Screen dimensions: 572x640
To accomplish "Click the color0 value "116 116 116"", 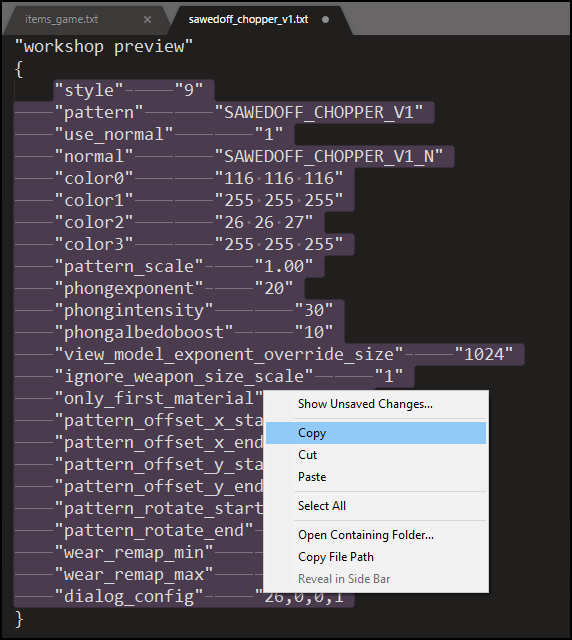I will click(279, 178).
